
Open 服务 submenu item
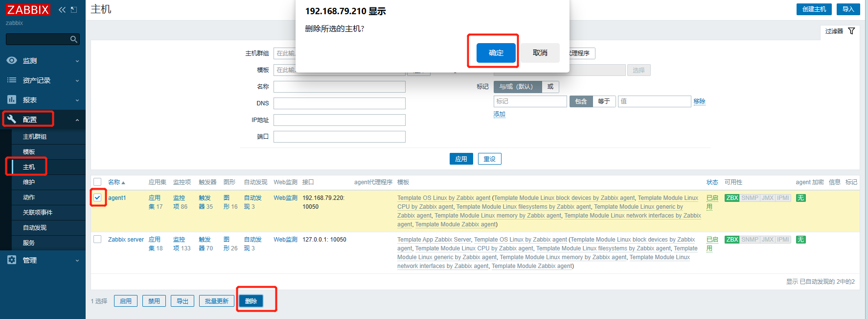[29, 243]
